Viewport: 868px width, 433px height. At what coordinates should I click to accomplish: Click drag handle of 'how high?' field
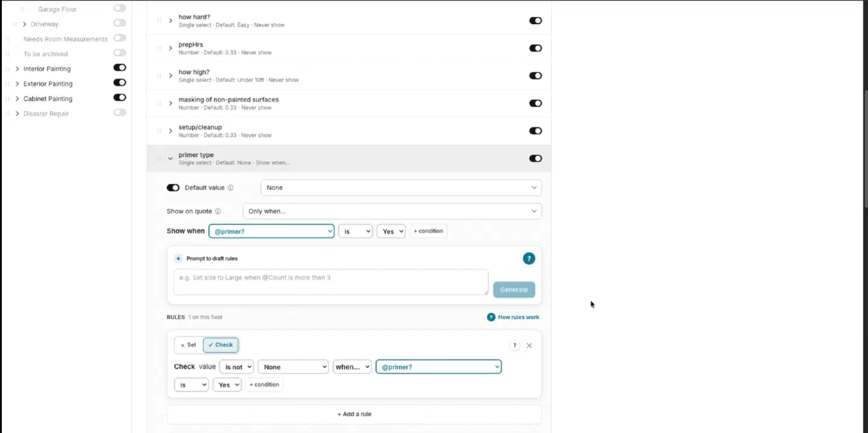159,76
